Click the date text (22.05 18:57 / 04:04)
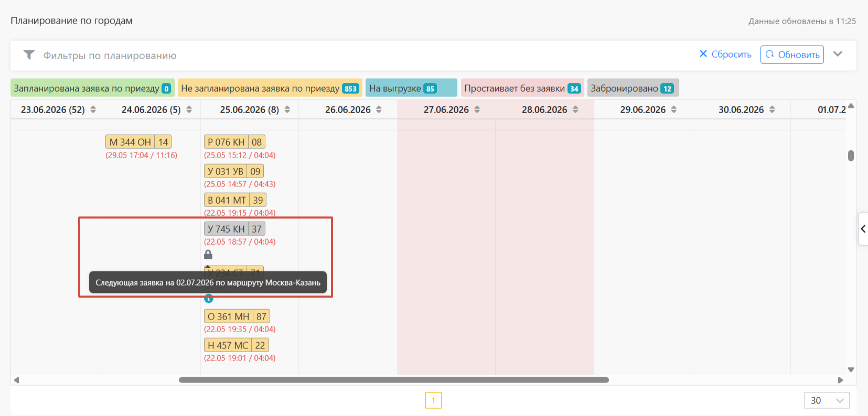 [240, 242]
